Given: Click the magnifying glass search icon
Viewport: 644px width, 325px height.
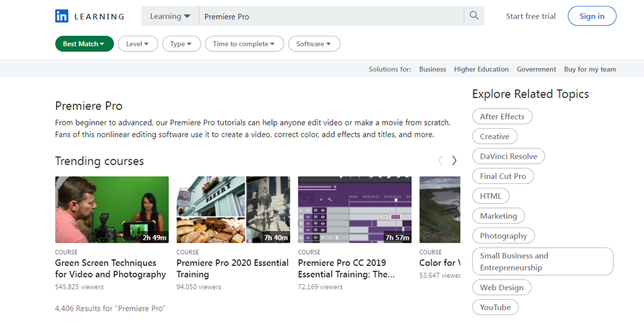Looking at the screenshot, I should 474,16.
